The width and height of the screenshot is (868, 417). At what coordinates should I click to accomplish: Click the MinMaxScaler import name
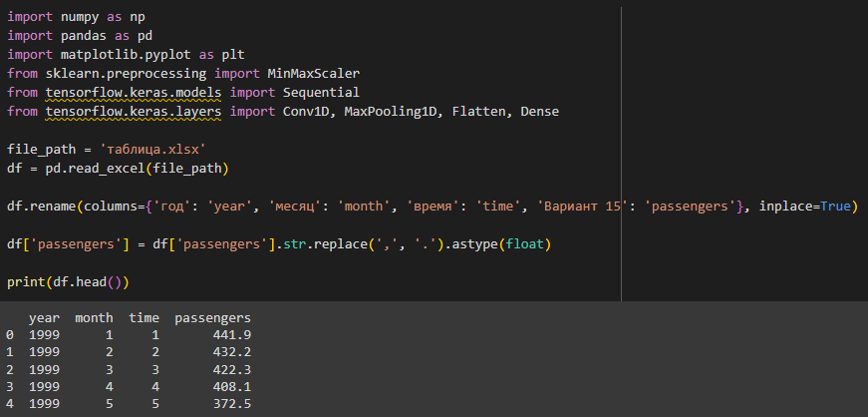pyautogui.click(x=313, y=73)
